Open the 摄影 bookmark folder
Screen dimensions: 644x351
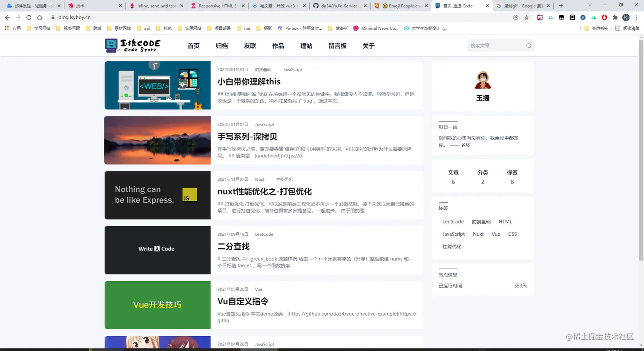[x=264, y=28]
